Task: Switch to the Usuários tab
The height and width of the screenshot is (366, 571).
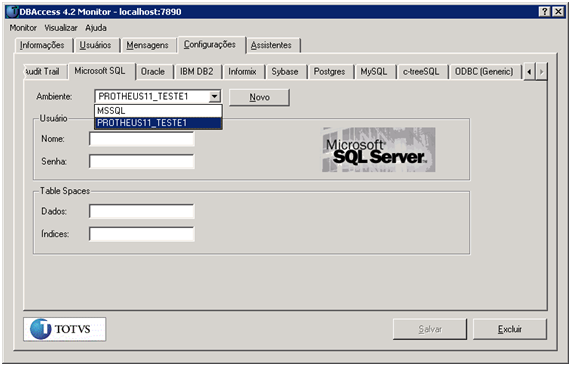Action: [x=95, y=45]
